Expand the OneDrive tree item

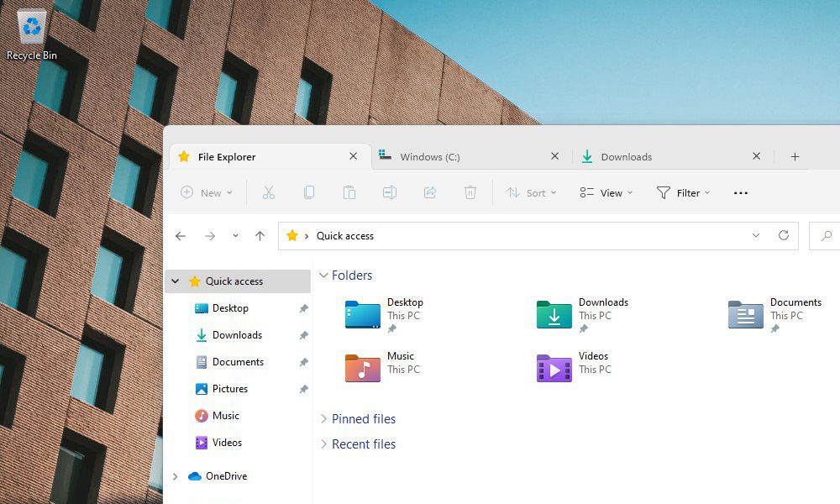coord(174,476)
